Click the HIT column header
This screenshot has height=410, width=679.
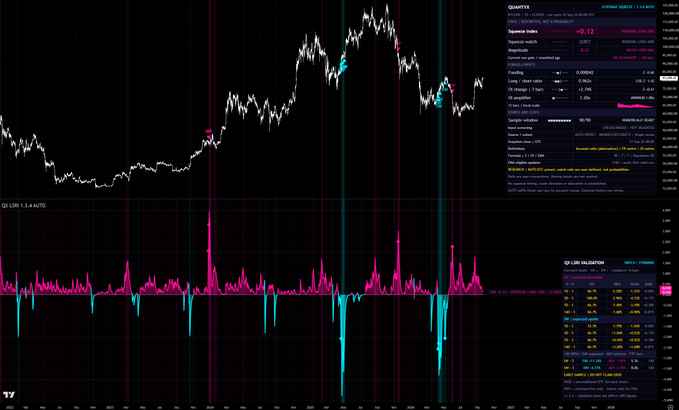[592, 284]
